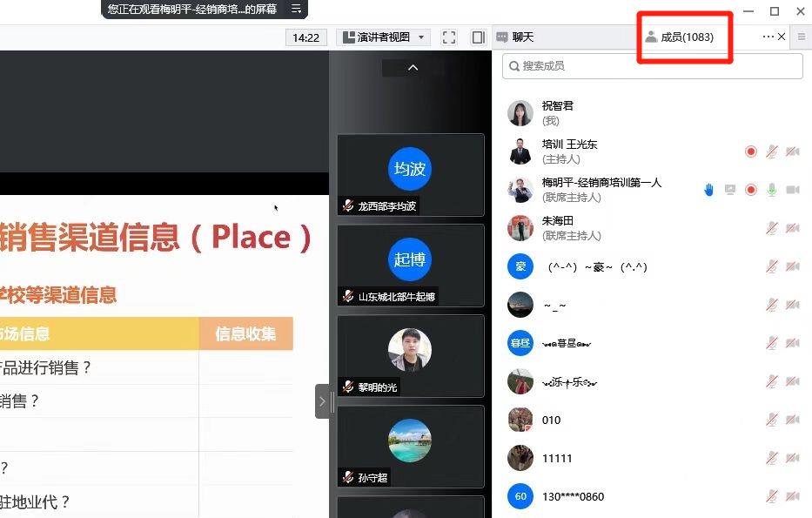The height and width of the screenshot is (518, 812).
Task: Click muted microphone icon in 泺╄乐 row
Action: coord(772,381)
